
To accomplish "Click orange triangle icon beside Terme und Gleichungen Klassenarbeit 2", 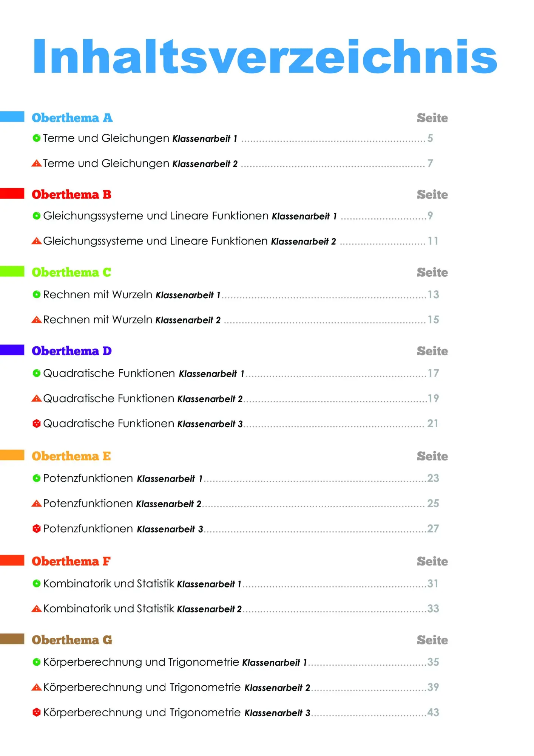I will click(36, 163).
